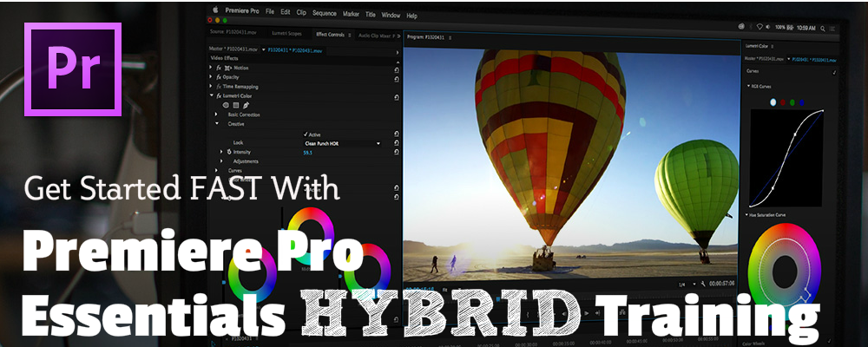Select the blue RGB curve channel
Image resolution: width=868 pixels, height=347 pixels.
pos(801,102)
